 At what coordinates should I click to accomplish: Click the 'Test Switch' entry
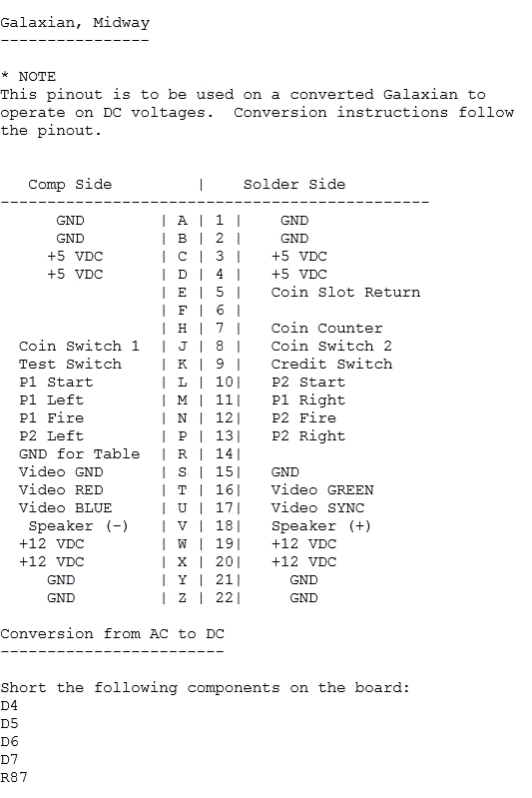[70, 364]
